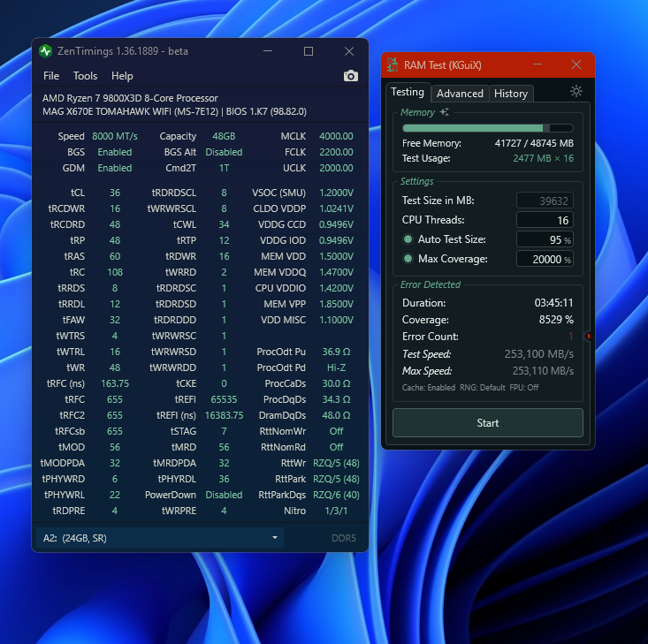Click the ZenTimings screenshot camera icon
The width and height of the screenshot is (648, 644).
350,76
